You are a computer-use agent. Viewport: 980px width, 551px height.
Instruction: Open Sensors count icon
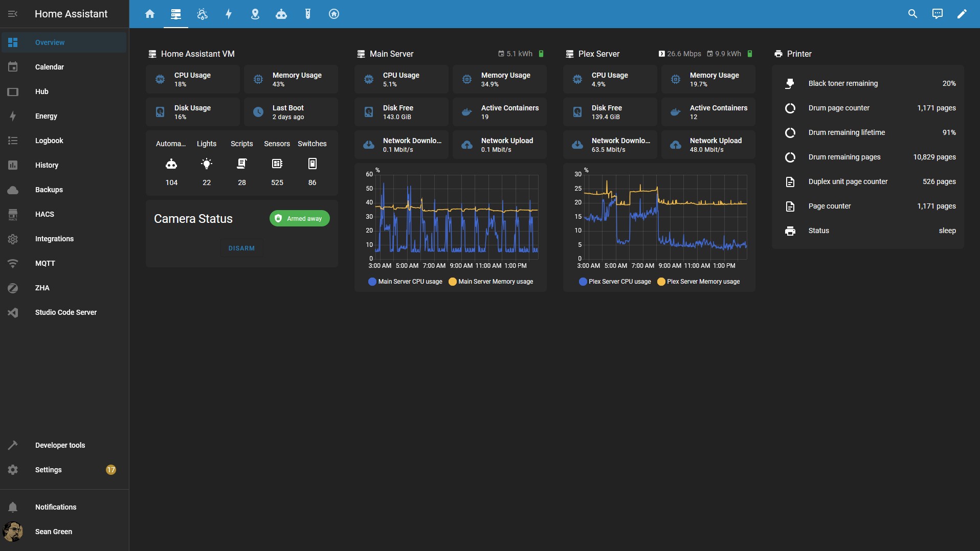[277, 164]
